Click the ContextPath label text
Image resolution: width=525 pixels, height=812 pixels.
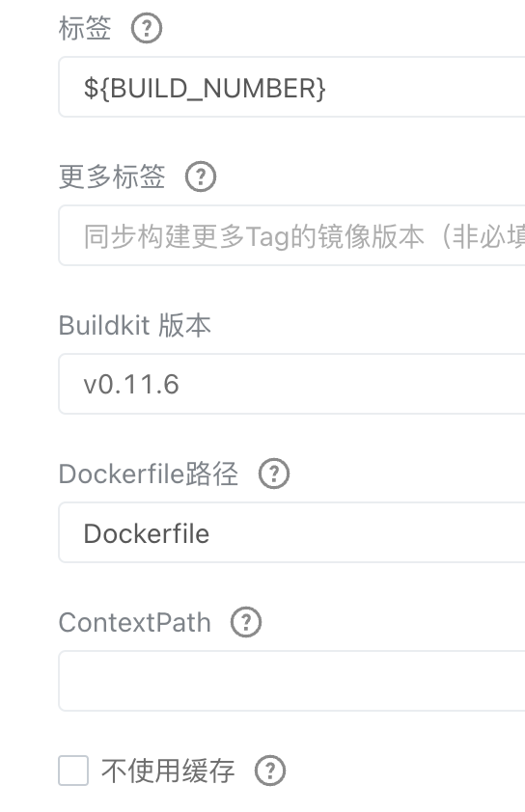point(135,622)
